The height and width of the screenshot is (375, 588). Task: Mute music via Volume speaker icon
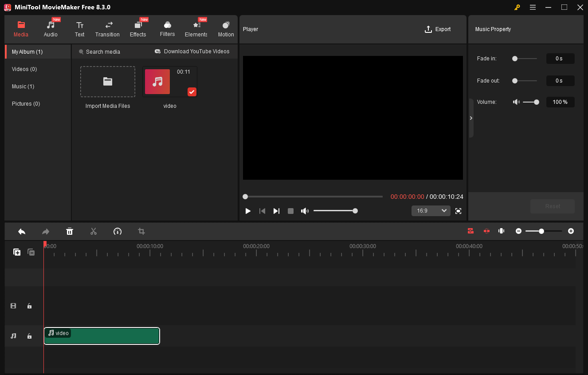[516, 102]
